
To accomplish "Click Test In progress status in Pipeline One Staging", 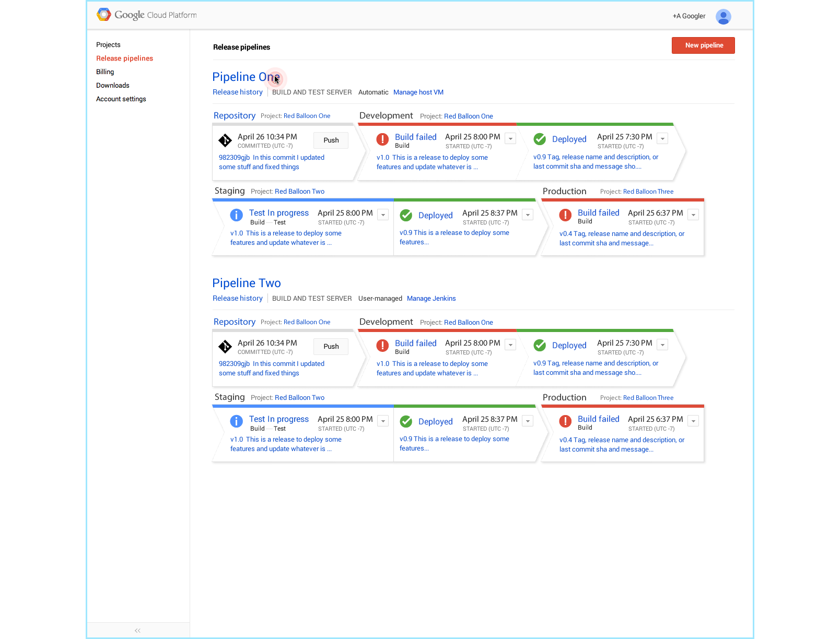I will (279, 213).
